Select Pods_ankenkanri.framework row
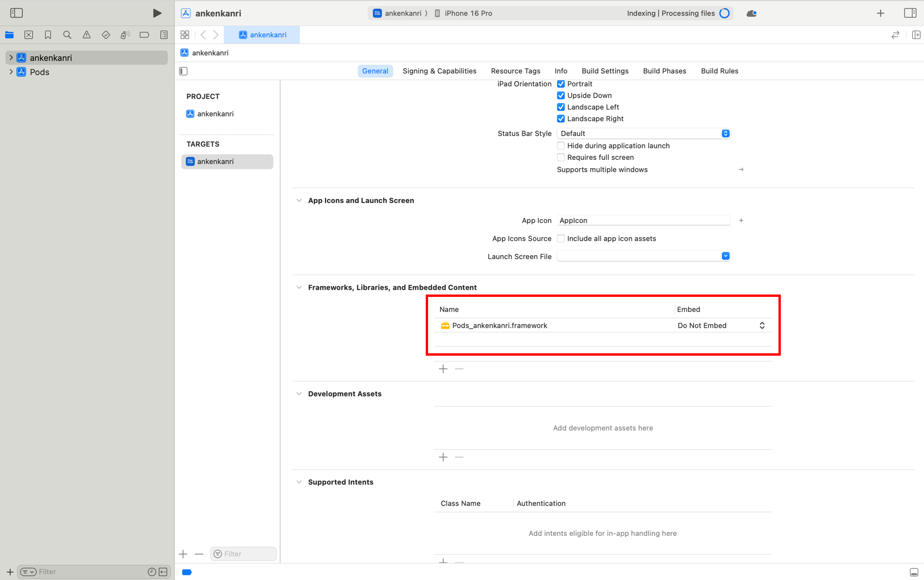924x580 pixels. click(603, 325)
